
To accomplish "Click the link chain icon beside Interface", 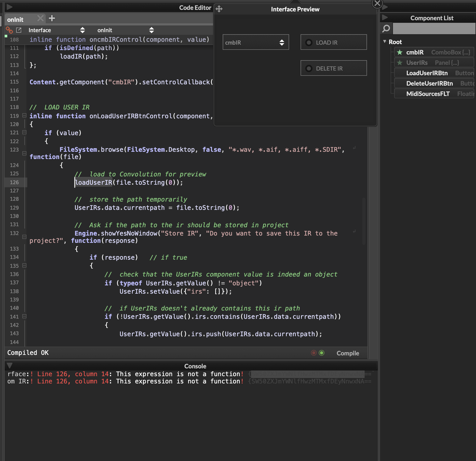I will (x=9, y=30).
